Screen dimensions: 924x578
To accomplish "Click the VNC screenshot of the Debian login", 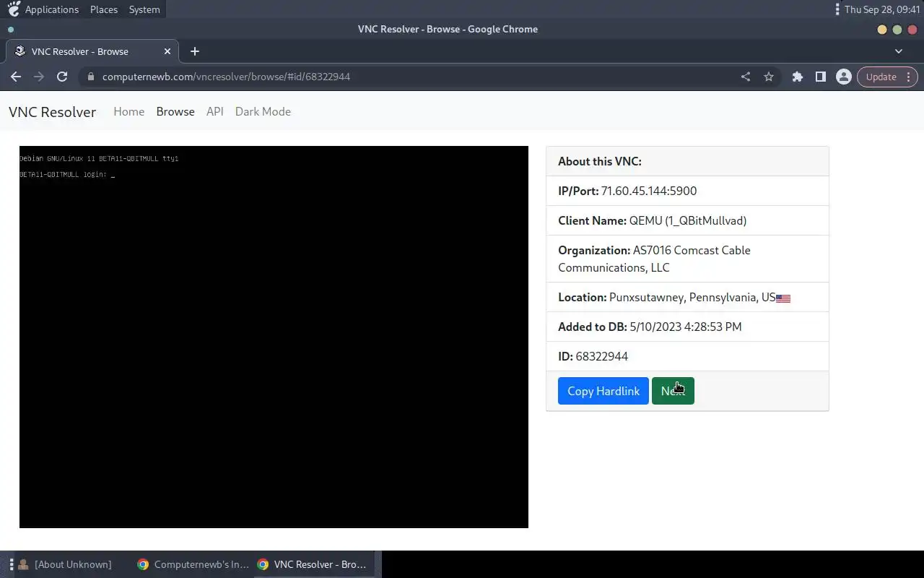I will (x=274, y=337).
